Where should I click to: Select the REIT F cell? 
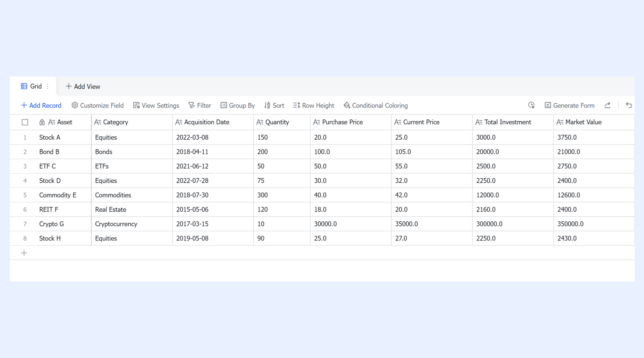(64, 209)
